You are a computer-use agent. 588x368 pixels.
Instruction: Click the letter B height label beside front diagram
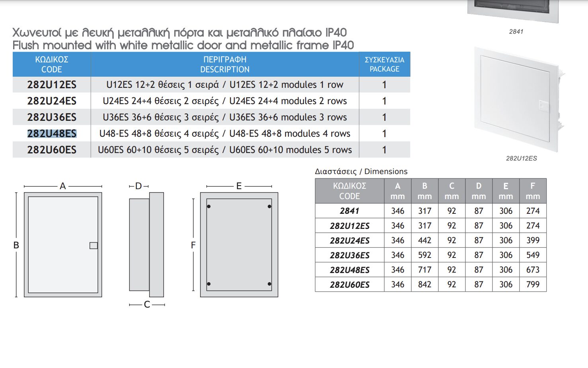16,245
